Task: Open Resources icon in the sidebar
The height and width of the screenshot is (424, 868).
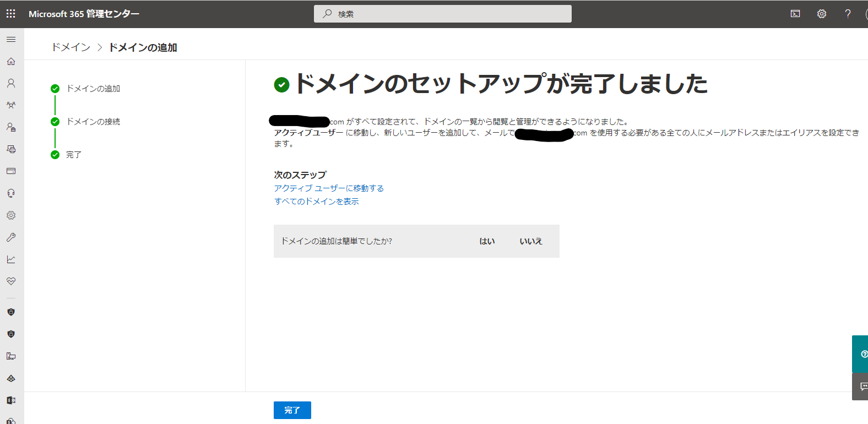Action: tap(11, 149)
